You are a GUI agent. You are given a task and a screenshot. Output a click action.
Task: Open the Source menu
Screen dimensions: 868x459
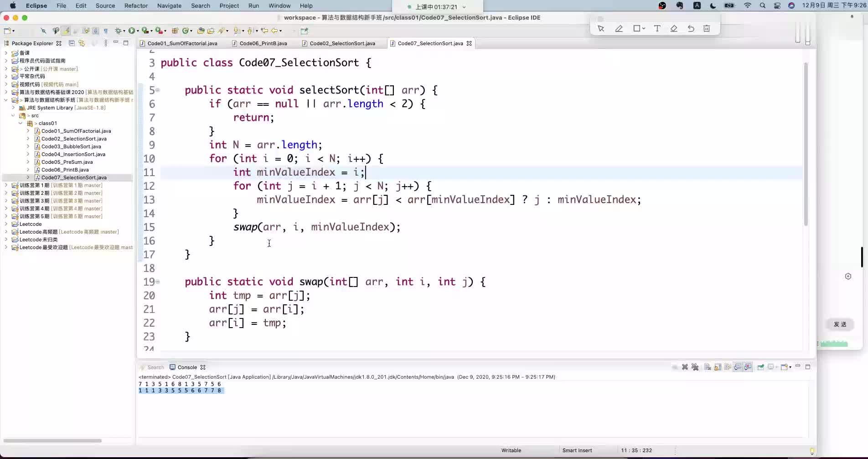[105, 5]
